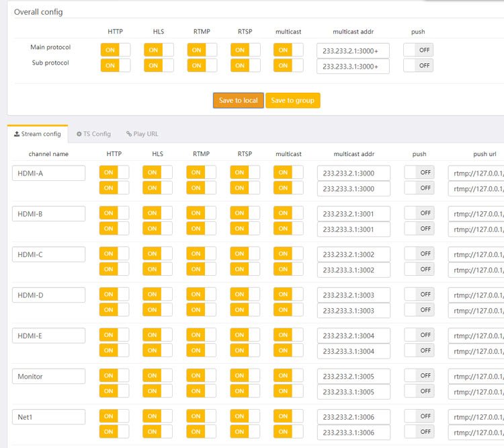The image size is (504, 448).
Task: Enable HDMI-A main stream push switch
Action: pyautogui.click(x=419, y=172)
